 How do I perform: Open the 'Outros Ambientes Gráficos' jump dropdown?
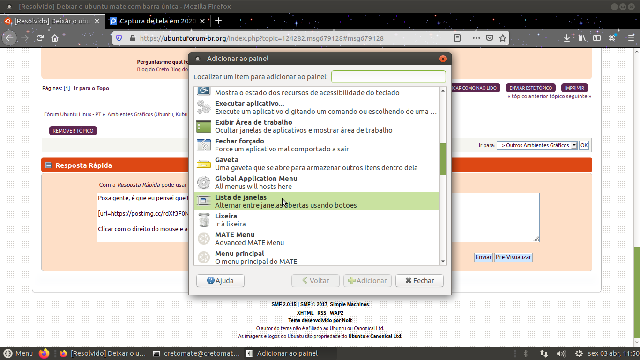pyautogui.click(x=537, y=145)
